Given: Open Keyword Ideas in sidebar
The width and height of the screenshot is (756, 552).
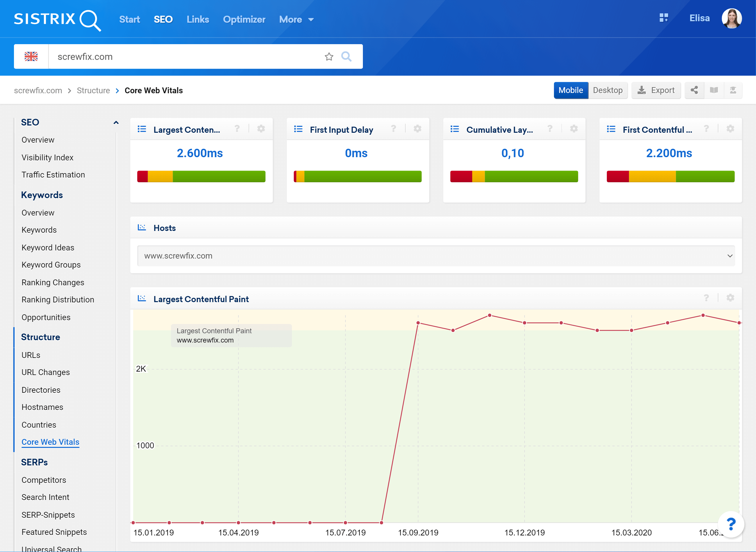Looking at the screenshot, I should (x=48, y=248).
